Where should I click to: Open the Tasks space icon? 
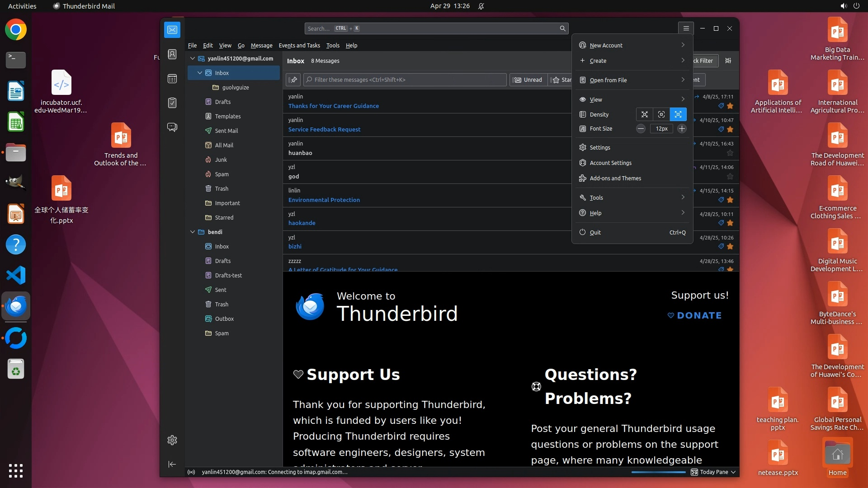(x=172, y=103)
